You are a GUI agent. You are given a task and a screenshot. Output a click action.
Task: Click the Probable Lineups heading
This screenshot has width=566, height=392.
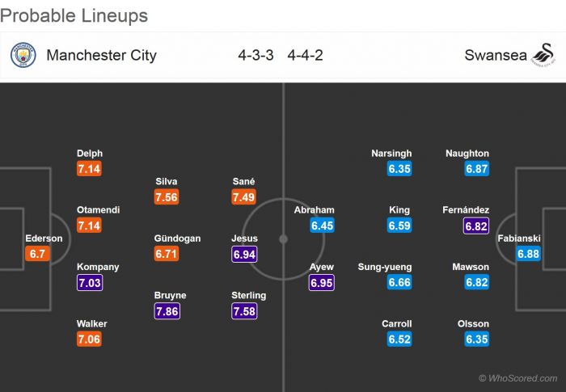pos(74,16)
